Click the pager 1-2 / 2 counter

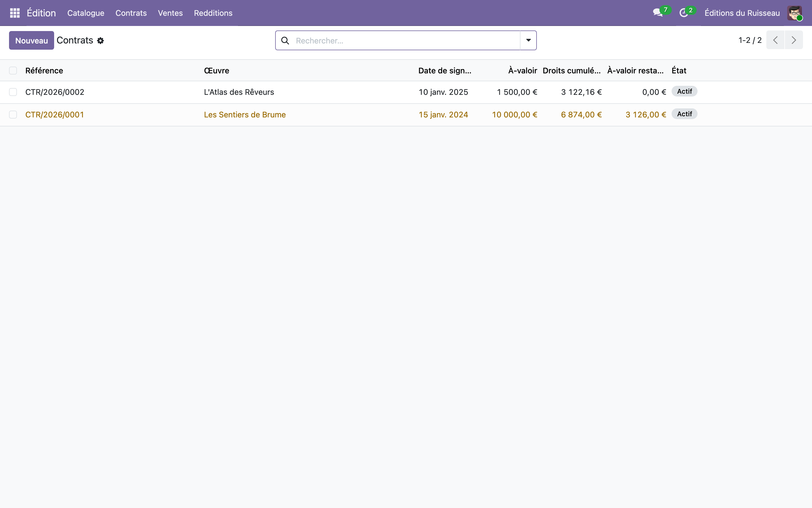[750, 40]
